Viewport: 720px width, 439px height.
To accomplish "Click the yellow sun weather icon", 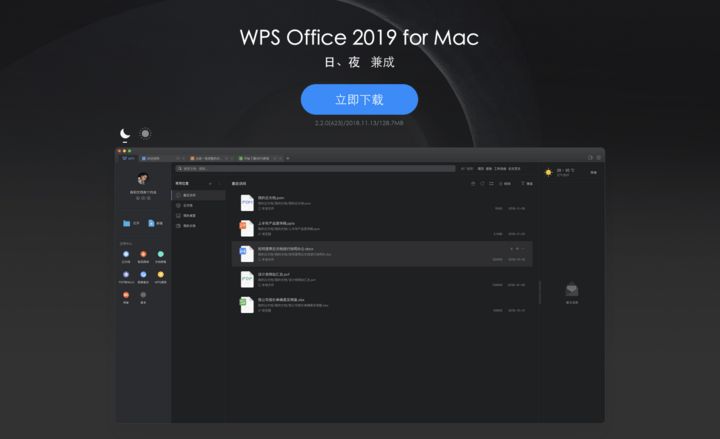I will 548,172.
